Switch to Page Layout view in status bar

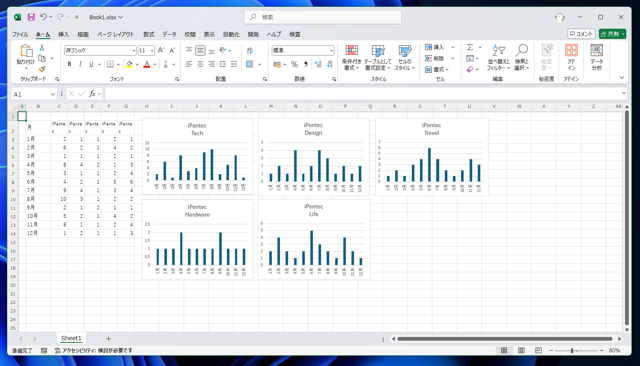point(521,350)
